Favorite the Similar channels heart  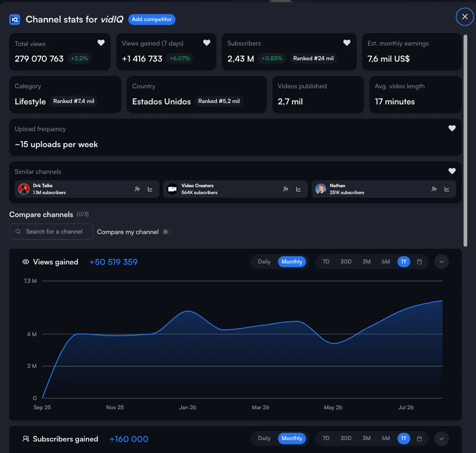pyautogui.click(x=452, y=171)
